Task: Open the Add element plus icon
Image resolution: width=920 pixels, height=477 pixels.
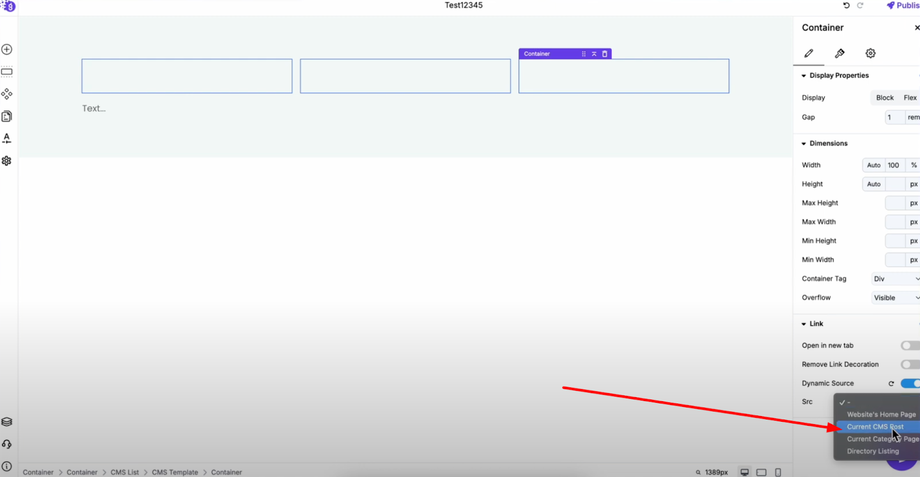Action: [x=7, y=50]
